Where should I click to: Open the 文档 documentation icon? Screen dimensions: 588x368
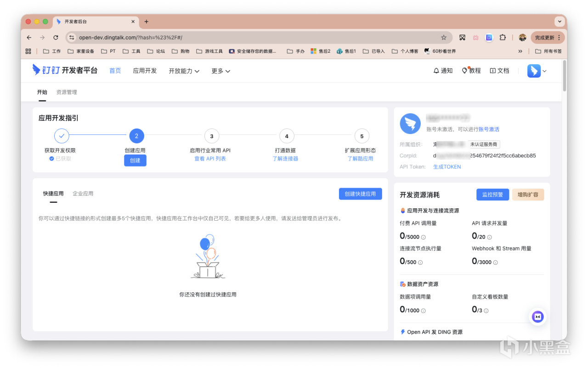492,71
